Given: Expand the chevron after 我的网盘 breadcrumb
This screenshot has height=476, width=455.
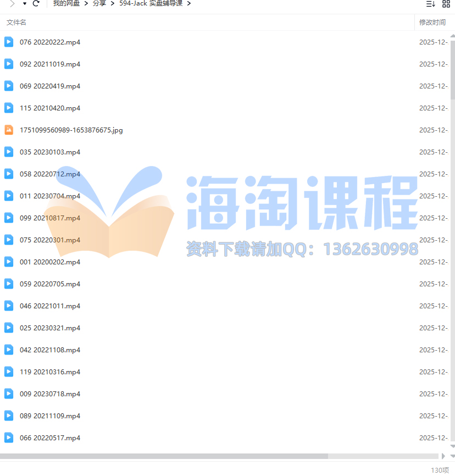Looking at the screenshot, I should [87, 3].
